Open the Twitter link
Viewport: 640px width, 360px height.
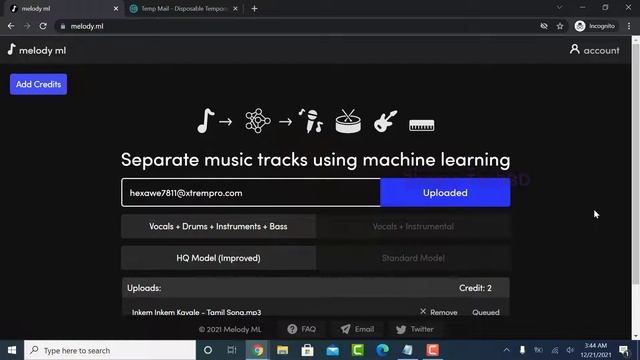414,329
